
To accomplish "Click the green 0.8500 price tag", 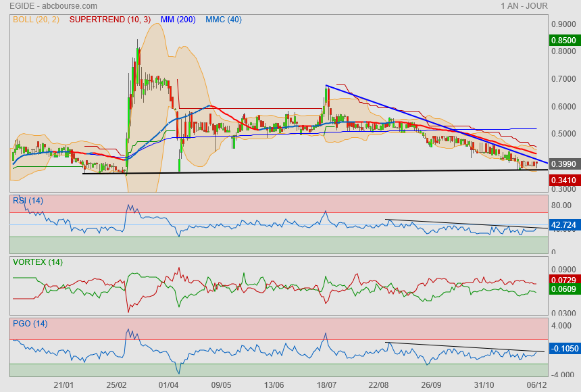I will pos(563,40).
